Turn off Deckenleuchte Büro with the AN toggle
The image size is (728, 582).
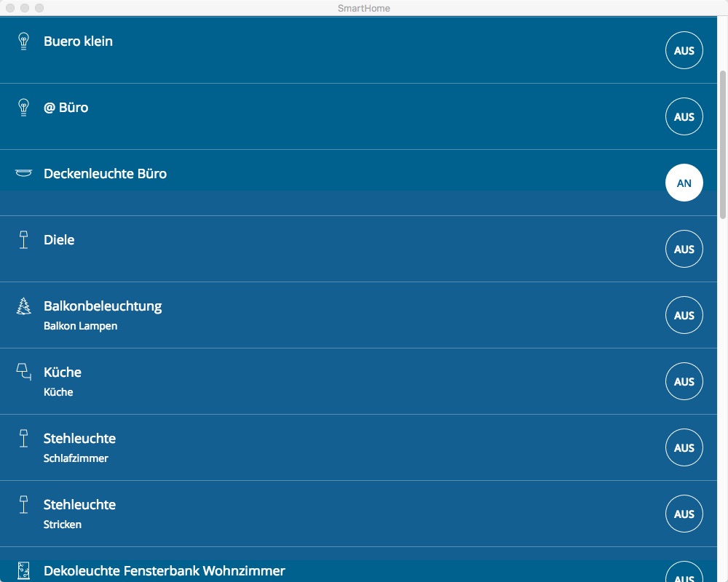click(x=684, y=183)
